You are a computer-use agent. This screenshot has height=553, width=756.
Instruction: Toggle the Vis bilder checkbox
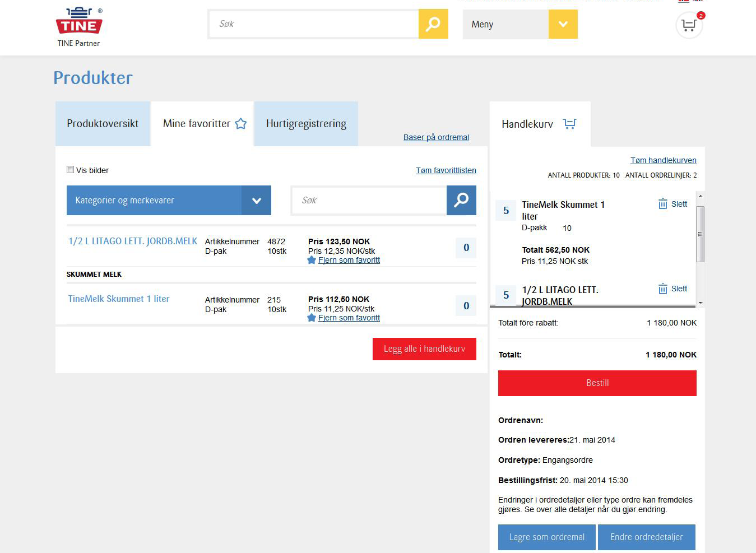pyautogui.click(x=71, y=170)
